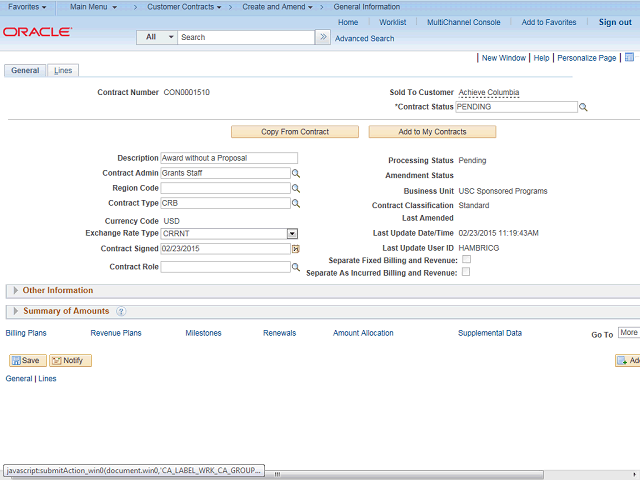The height and width of the screenshot is (480, 640).
Task: Click Add to Favorites
Action: tap(549, 22)
